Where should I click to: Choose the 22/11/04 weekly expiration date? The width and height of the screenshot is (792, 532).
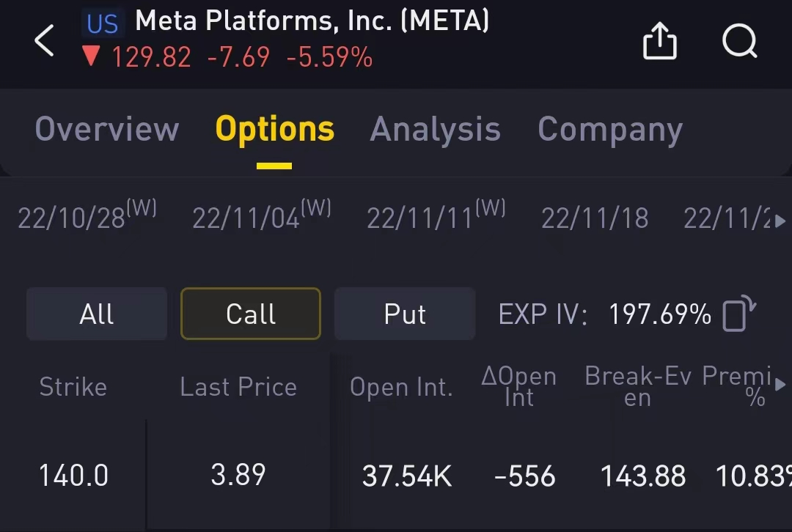[x=261, y=217]
